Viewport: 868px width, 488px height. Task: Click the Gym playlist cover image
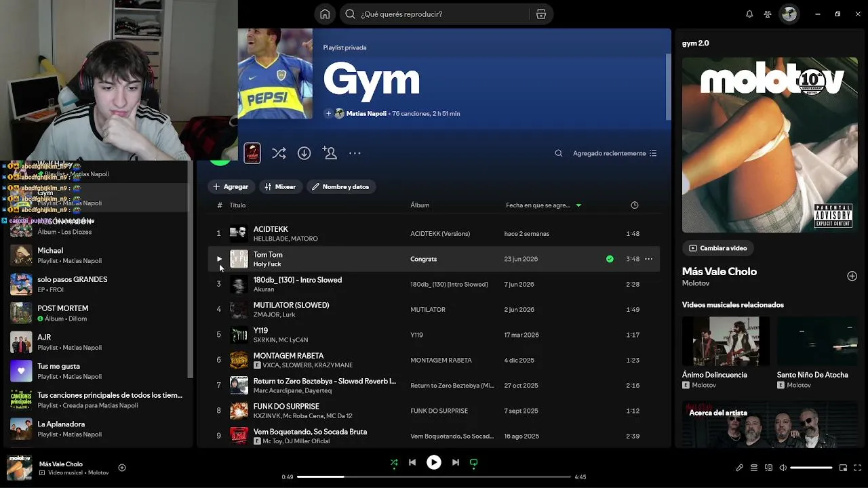coord(275,74)
